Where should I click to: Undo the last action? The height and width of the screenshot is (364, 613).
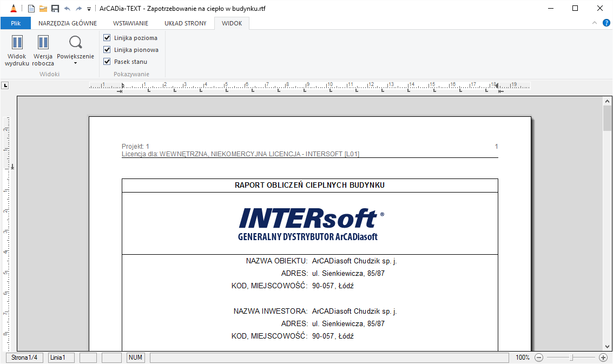pos(67,9)
